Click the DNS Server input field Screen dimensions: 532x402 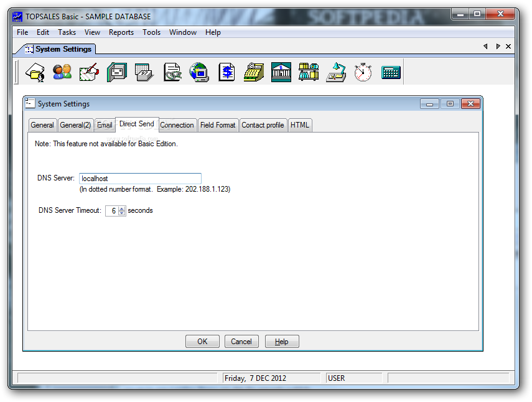pyautogui.click(x=140, y=179)
